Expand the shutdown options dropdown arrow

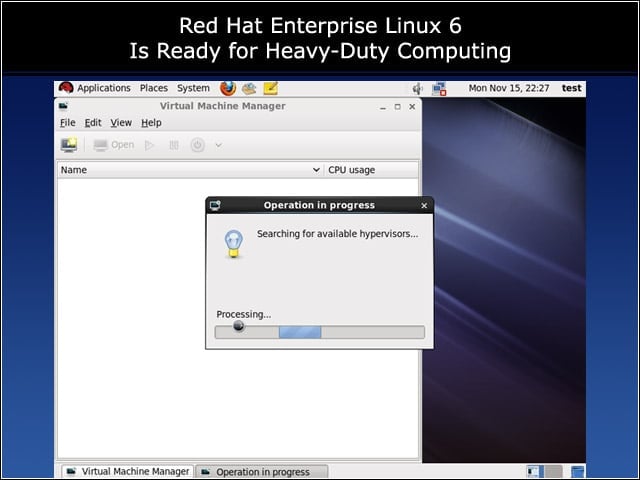(x=219, y=145)
